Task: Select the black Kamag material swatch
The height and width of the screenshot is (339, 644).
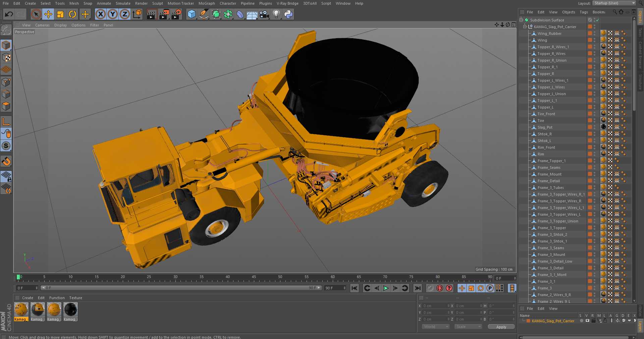Action: [70, 310]
